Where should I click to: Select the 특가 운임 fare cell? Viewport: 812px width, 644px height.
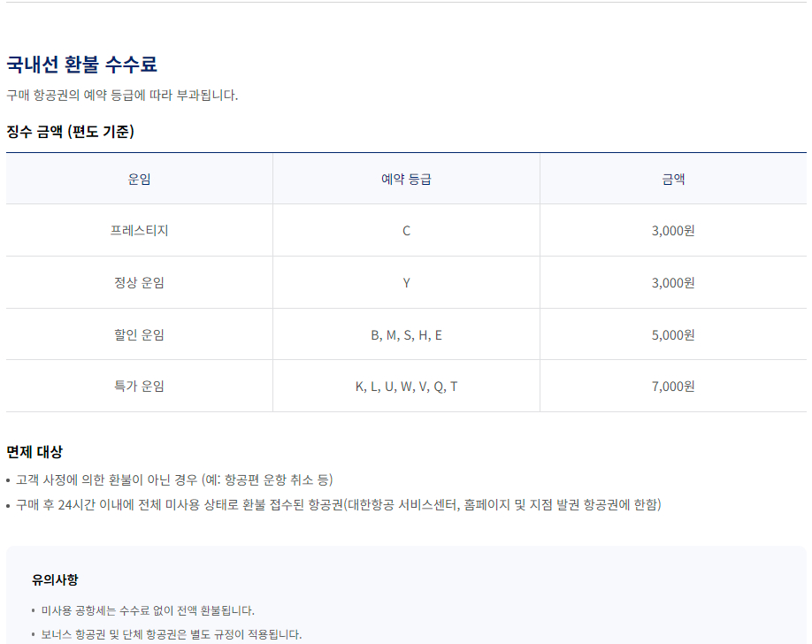139,386
